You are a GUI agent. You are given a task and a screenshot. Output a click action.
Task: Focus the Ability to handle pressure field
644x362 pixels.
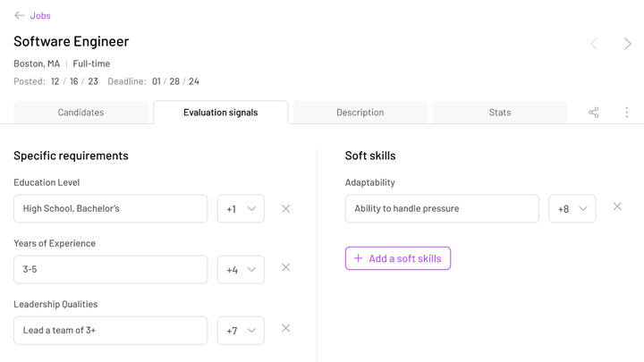[442, 209]
